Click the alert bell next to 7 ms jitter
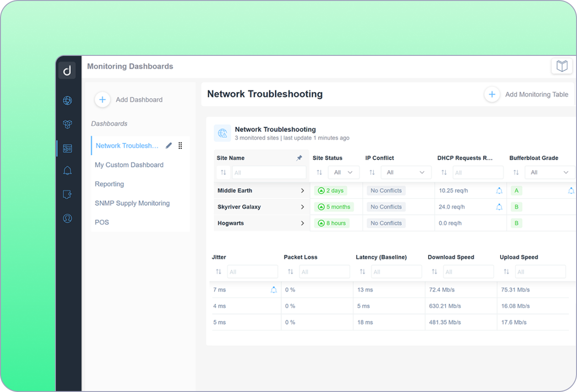This screenshot has width=577, height=392. pos(273,290)
